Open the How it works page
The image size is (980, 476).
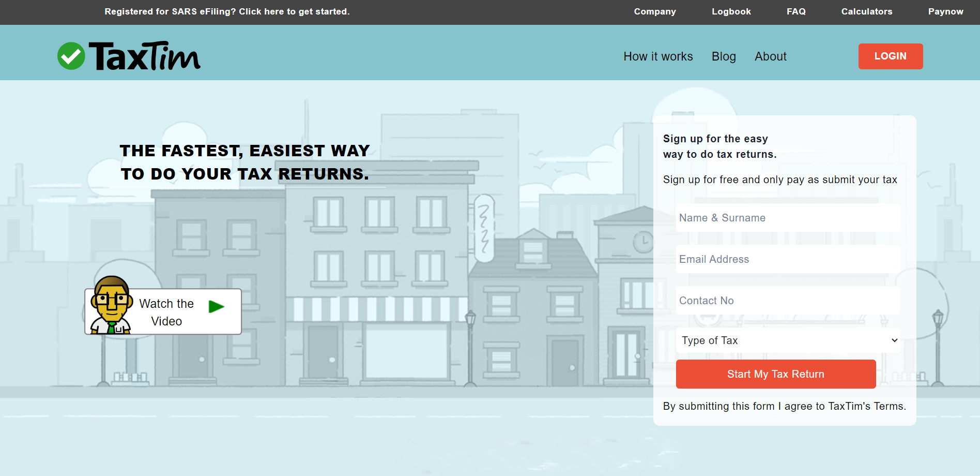(658, 56)
